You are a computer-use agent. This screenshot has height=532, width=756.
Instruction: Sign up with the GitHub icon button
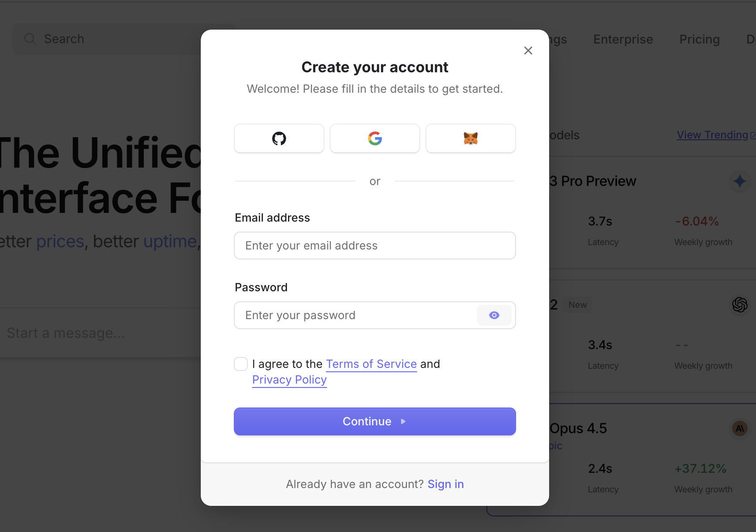pyautogui.click(x=279, y=138)
